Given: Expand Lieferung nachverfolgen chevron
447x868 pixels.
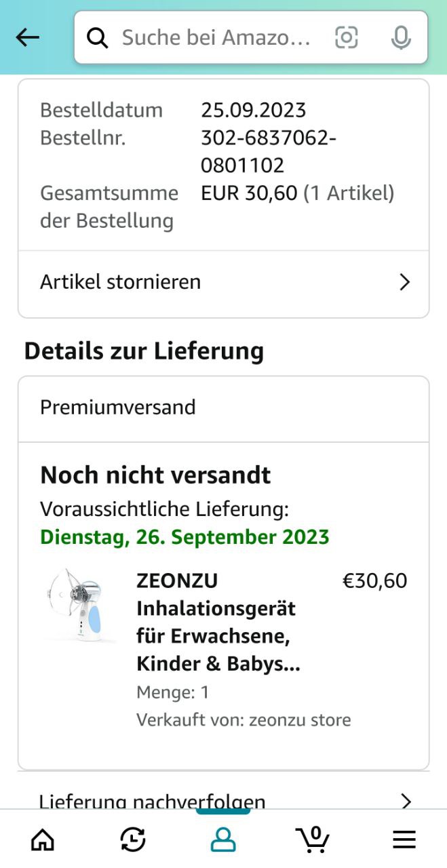Looking at the screenshot, I should (406, 802).
